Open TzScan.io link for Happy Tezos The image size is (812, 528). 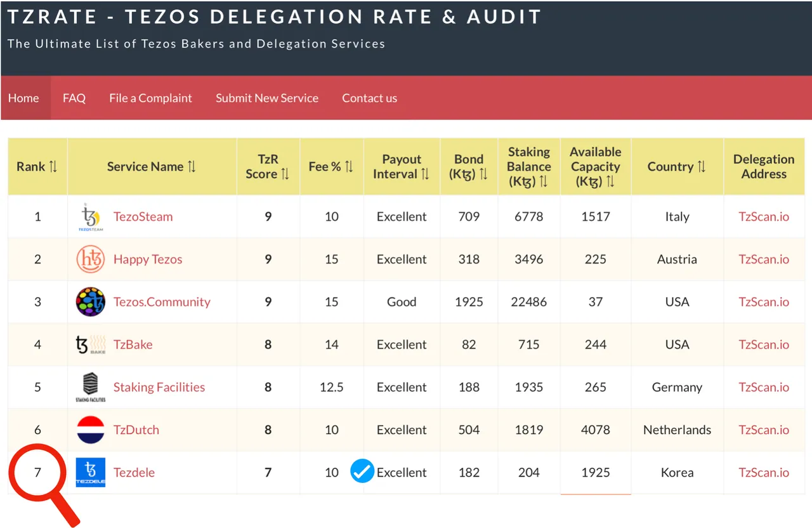[764, 259]
